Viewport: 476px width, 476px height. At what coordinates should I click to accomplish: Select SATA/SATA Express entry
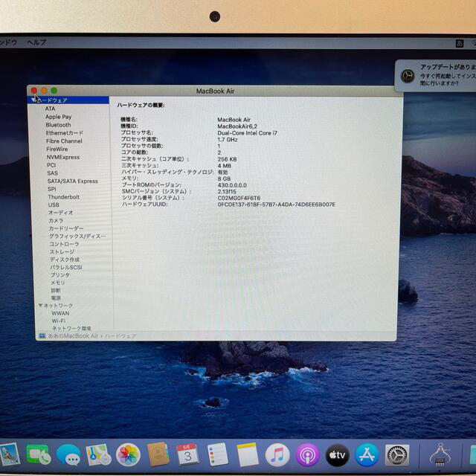point(73,181)
